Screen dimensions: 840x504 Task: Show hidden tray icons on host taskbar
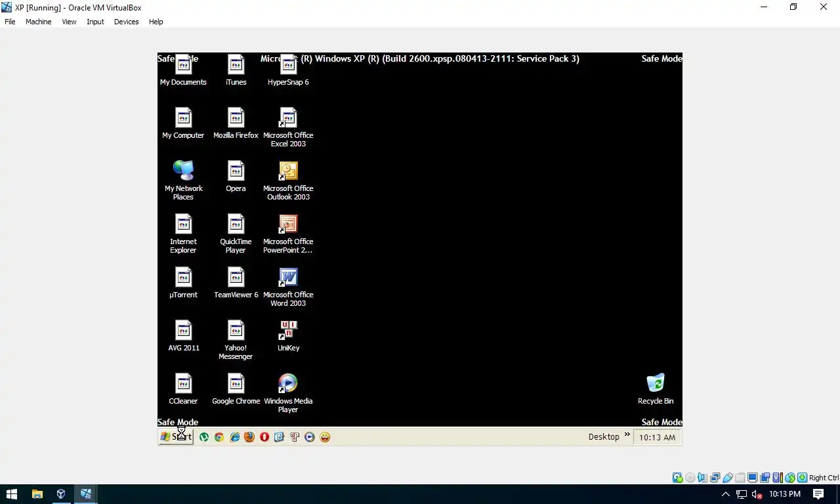726,494
